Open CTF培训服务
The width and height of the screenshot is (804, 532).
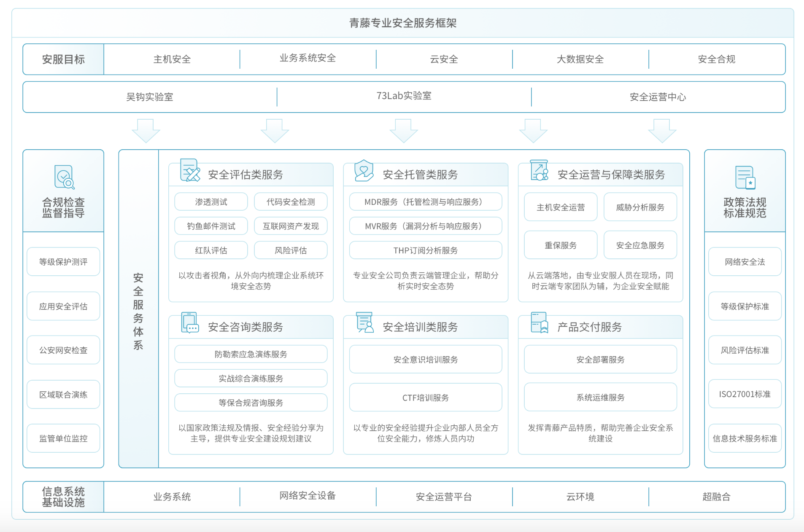click(426, 397)
